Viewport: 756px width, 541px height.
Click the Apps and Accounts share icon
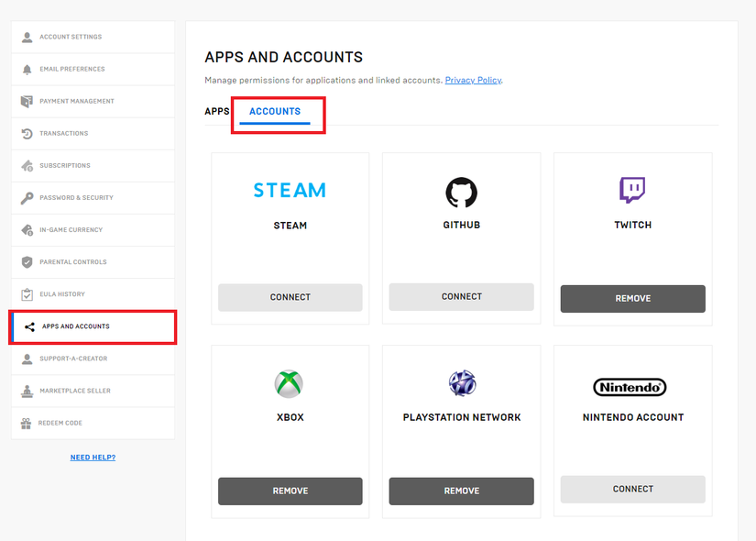(x=29, y=326)
